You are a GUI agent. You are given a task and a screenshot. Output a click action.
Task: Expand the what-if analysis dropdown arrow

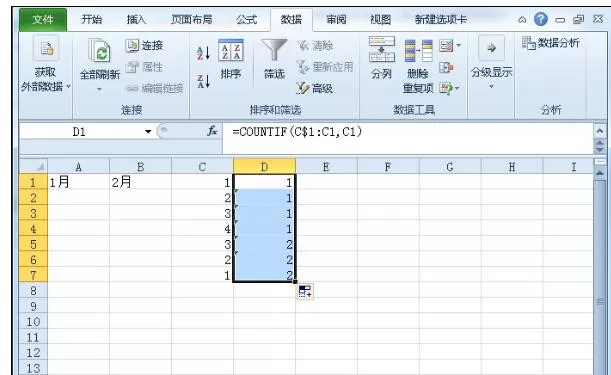(x=457, y=88)
